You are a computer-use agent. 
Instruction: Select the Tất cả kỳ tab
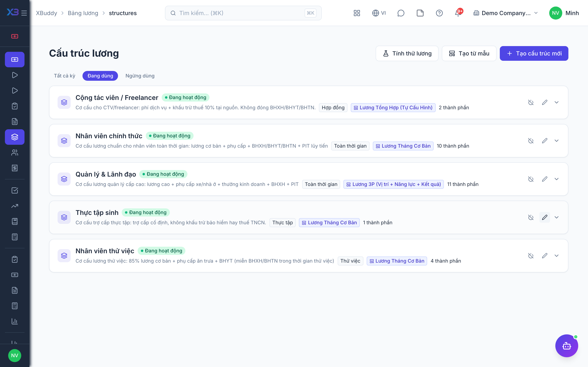coord(65,76)
